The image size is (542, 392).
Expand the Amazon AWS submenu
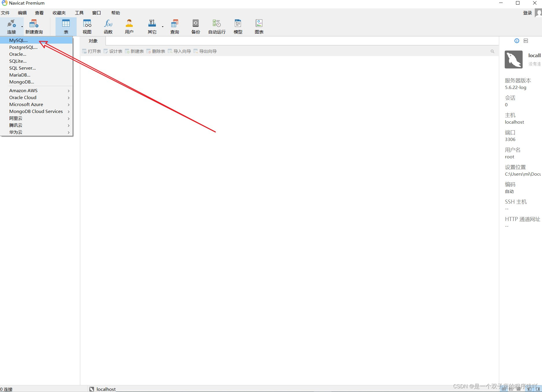(36, 90)
